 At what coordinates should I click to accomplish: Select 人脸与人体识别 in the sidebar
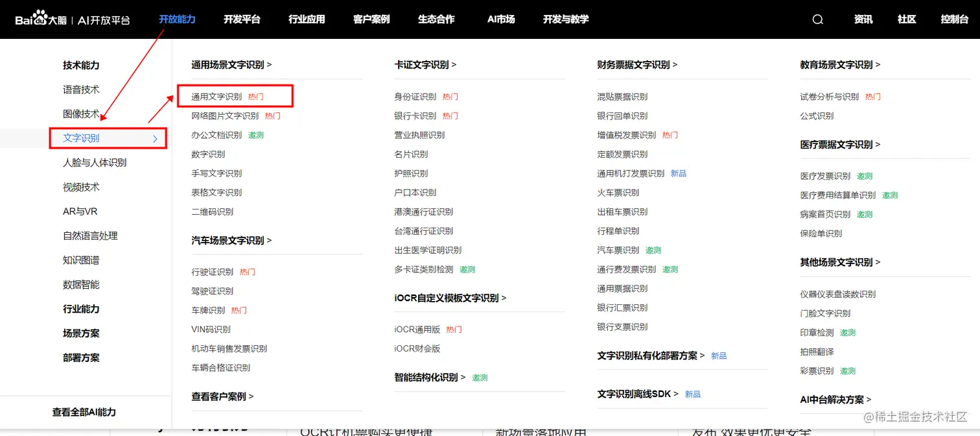pyautogui.click(x=95, y=163)
